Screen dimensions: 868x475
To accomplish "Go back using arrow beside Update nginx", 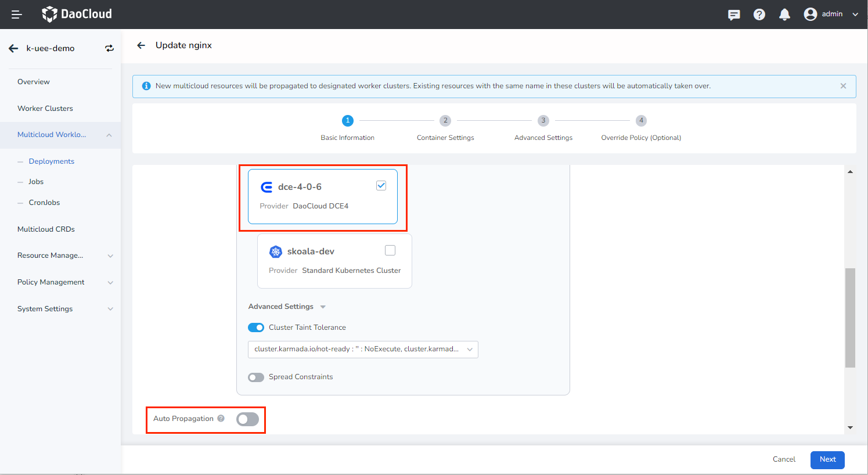I will 141,45.
